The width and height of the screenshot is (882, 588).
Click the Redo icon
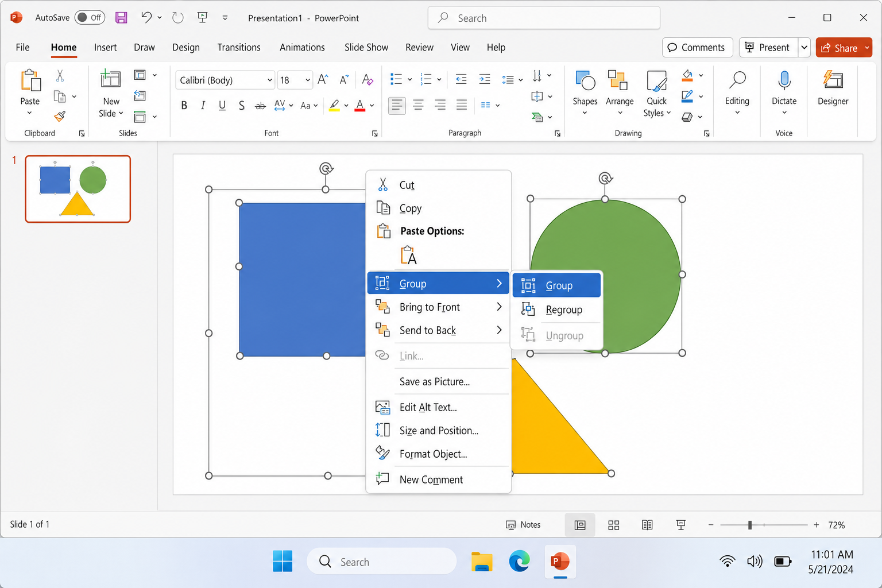click(x=178, y=18)
